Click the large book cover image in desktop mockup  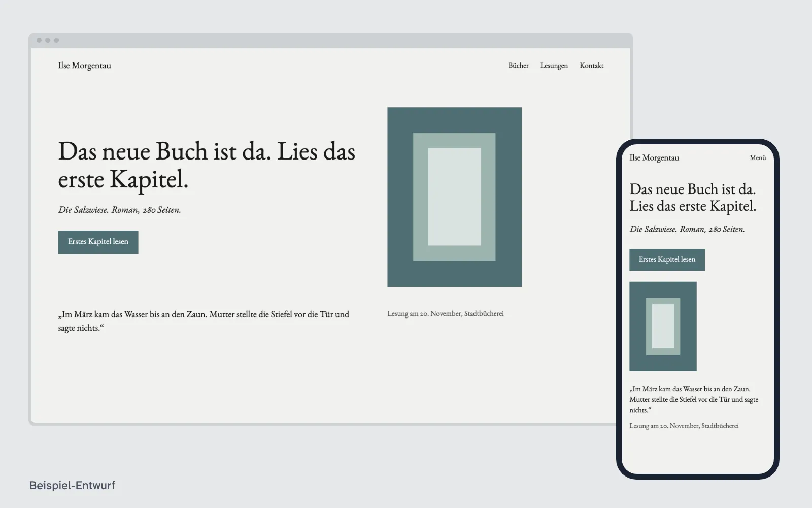coord(454,197)
